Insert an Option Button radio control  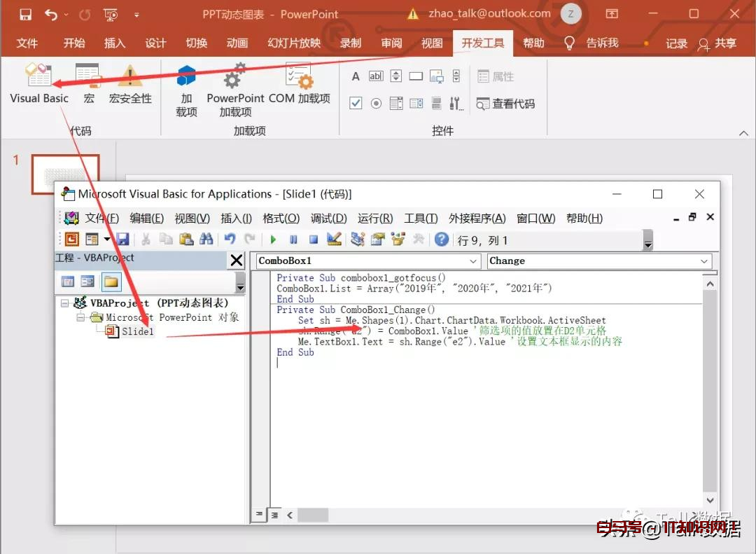pos(376,104)
